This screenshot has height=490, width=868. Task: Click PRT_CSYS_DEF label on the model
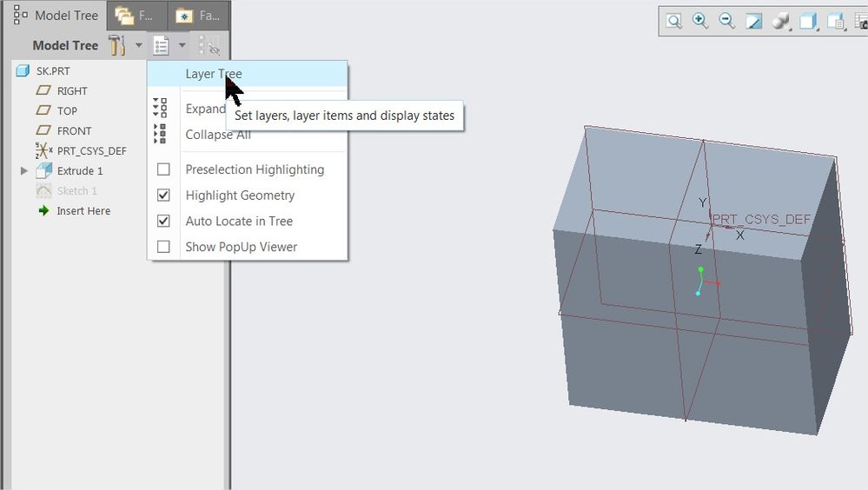click(x=761, y=219)
